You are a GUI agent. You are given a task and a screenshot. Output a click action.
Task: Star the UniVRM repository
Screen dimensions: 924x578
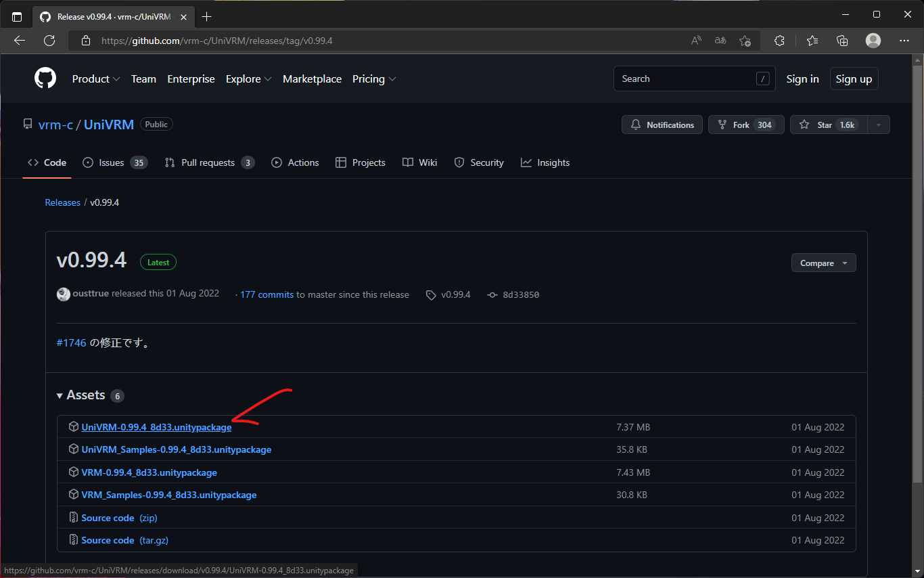pyautogui.click(x=829, y=125)
